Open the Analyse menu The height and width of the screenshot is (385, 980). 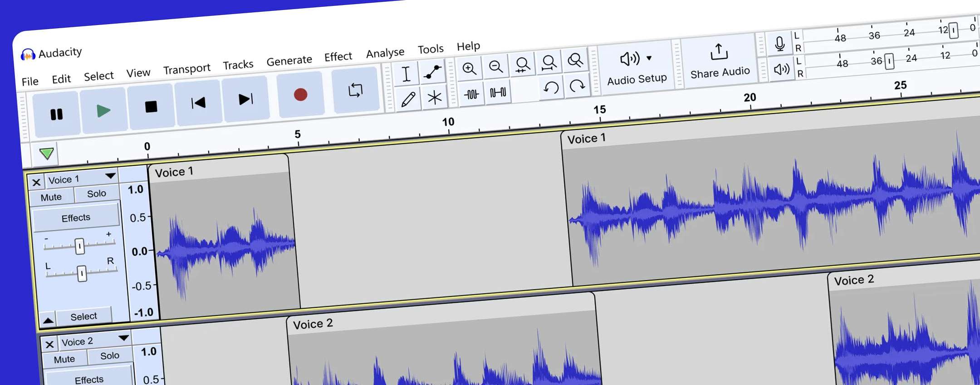(385, 53)
